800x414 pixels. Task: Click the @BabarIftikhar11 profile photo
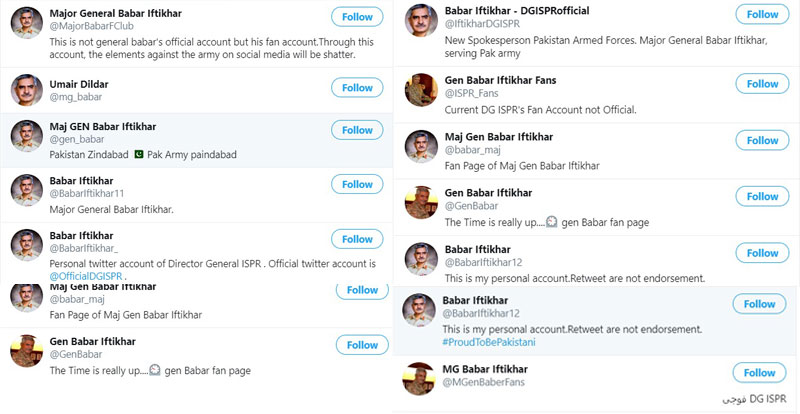click(27, 190)
